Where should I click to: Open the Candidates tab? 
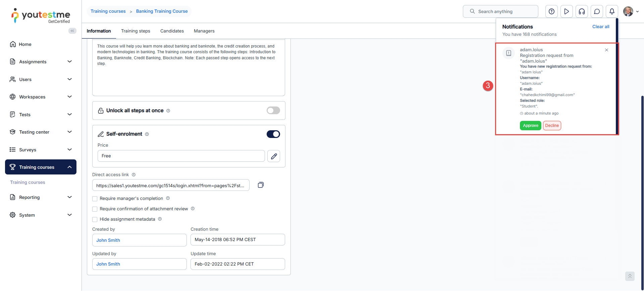172,31
